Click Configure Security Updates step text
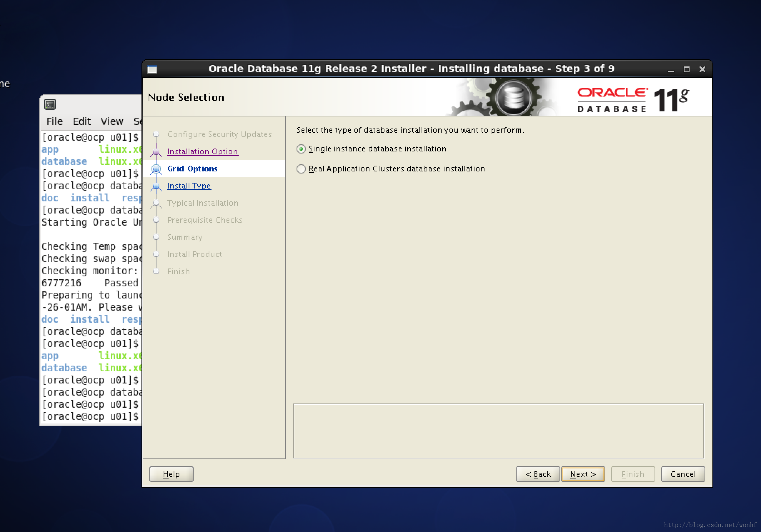 click(219, 134)
